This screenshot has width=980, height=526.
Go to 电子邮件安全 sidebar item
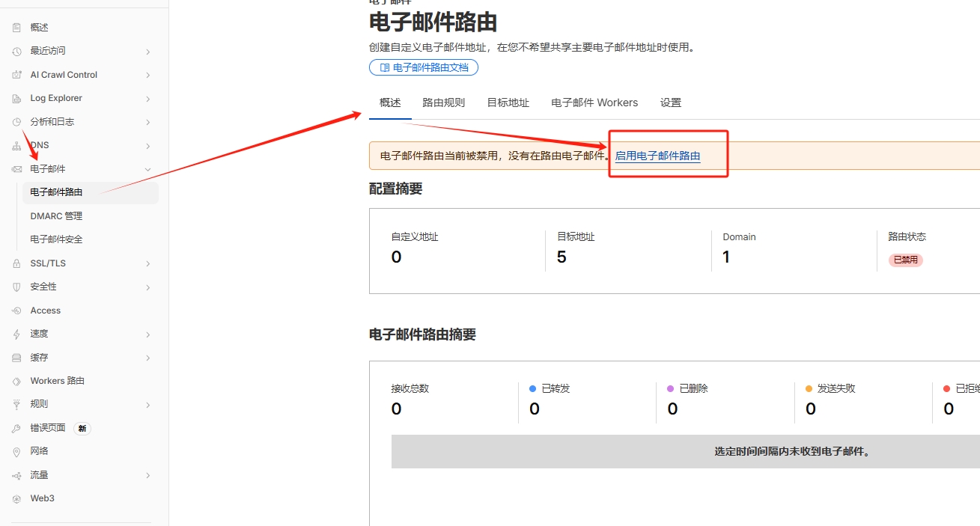coord(56,239)
